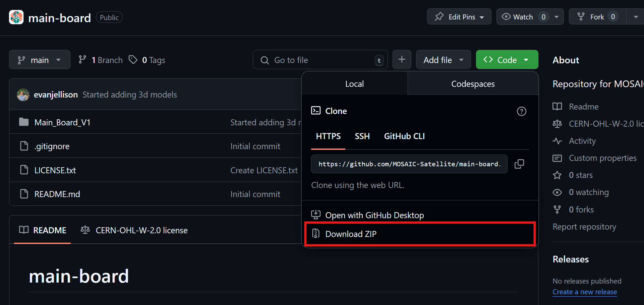This screenshot has height=305, width=644.
Task: Click the Go to file search field
Action: (320, 60)
